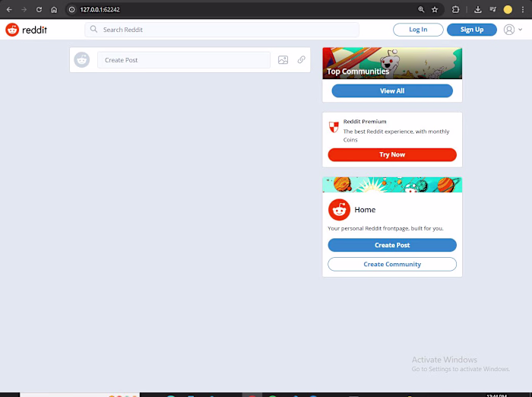The width and height of the screenshot is (532, 397).
Task: Click the search magnifier icon in Reddit search
Action: (93, 29)
